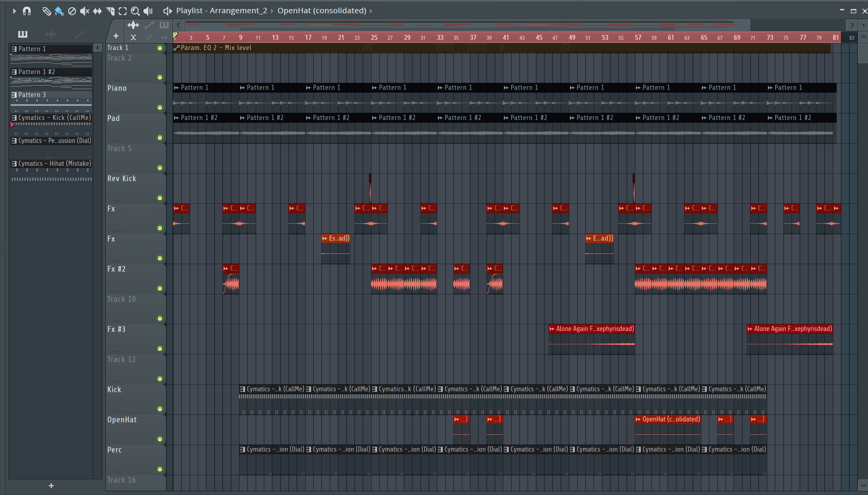Open menu of Es..ad)) clip on Fx track
The height and width of the screenshot is (495, 868).
325,238
